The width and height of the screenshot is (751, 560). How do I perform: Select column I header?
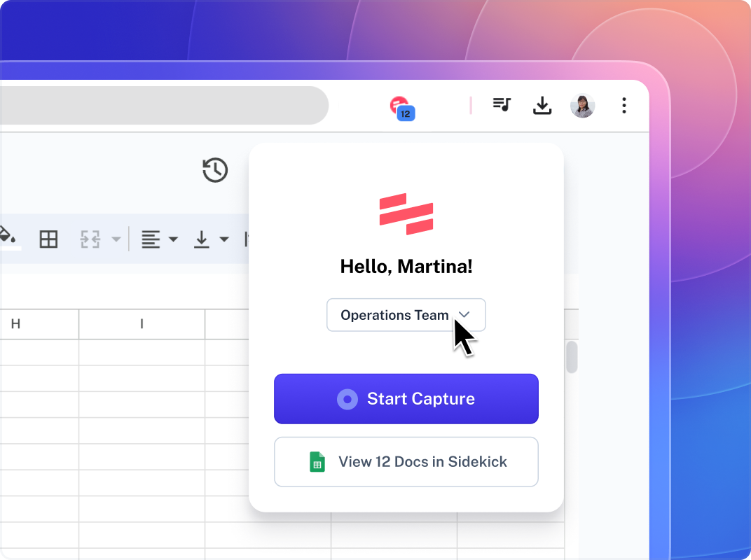[x=142, y=324]
